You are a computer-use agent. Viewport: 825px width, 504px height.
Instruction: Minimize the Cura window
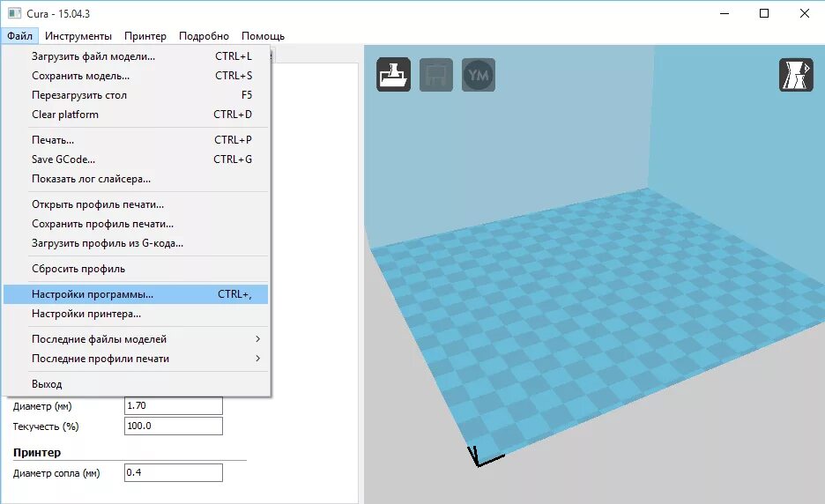click(725, 13)
